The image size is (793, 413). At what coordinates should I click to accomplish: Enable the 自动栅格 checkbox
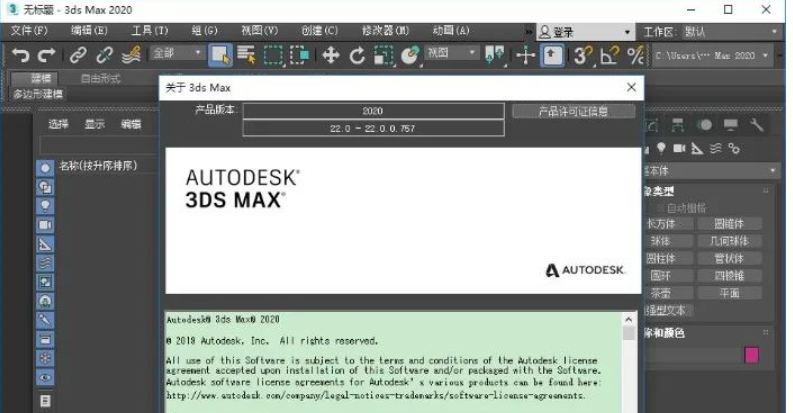(x=659, y=208)
